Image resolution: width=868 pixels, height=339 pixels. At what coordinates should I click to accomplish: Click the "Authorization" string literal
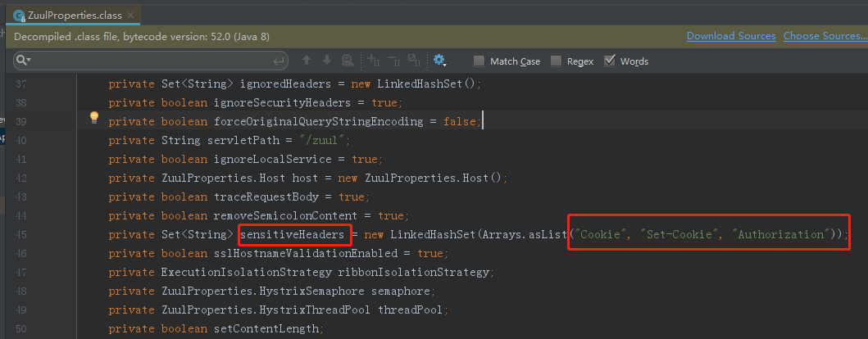(x=779, y=234)
